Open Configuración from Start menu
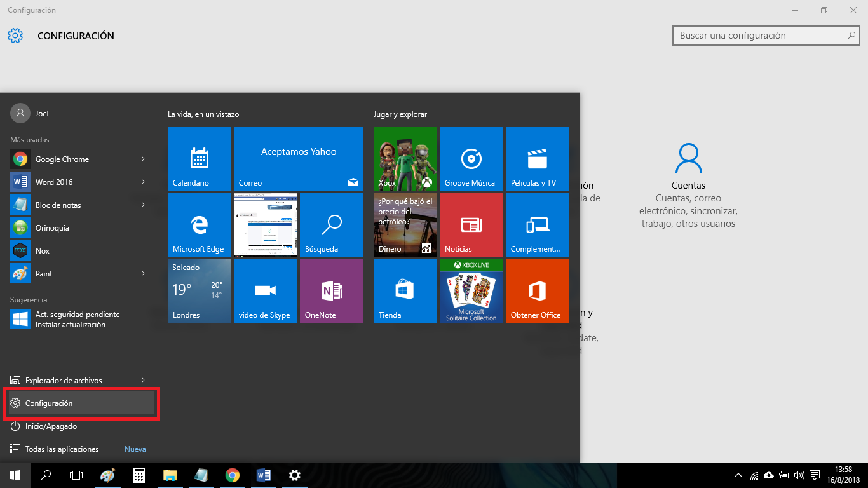The width and height of the screenshot is (868, 488). pyautogui.click(x=81, y=403)
